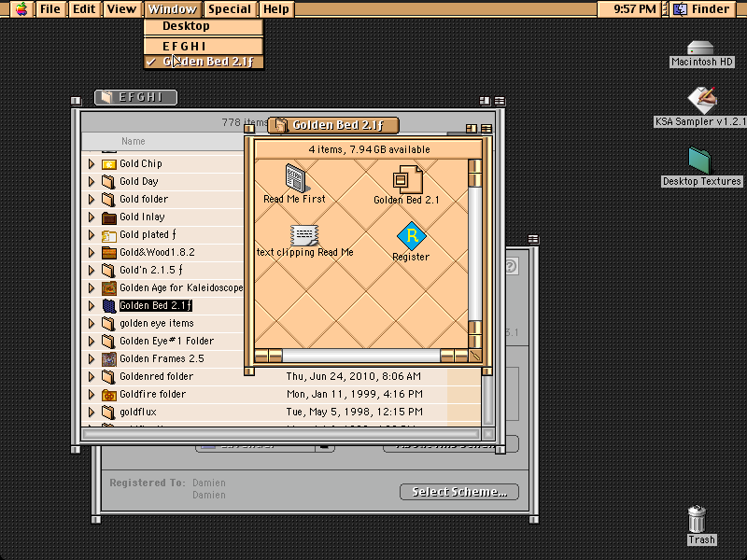Select the Desktop Textures folder icon
The width and height of the screenshot is (747, 560).
pos(699,161)
